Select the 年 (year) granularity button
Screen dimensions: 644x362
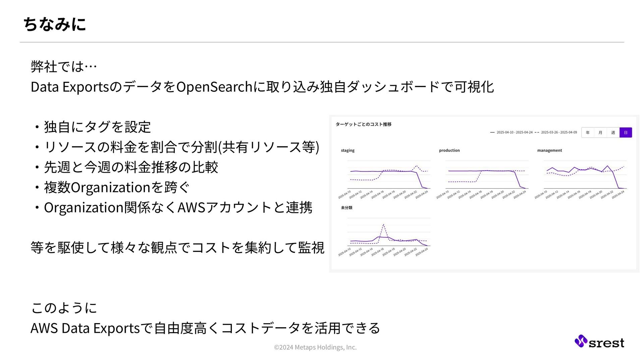coord(588,133)
